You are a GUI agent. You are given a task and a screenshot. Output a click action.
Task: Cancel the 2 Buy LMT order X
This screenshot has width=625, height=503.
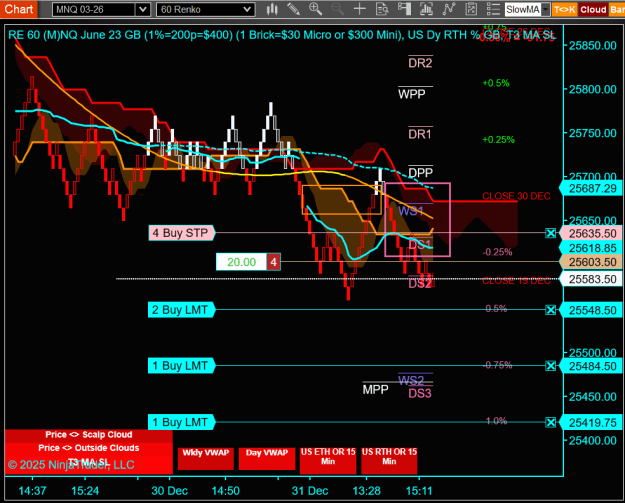[x=550, y=310]
